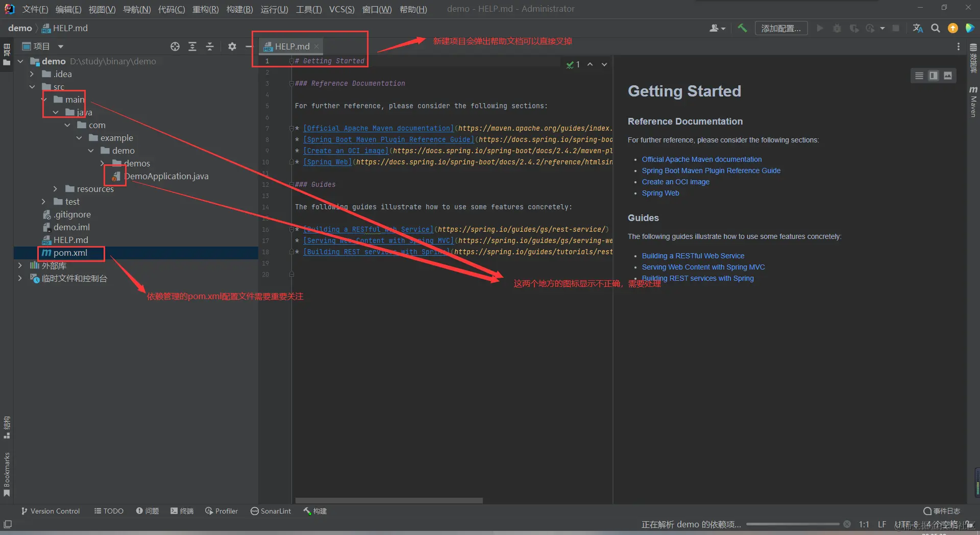980x535 pixels.
Task: Collapse all items in the project tree
Action: [x=210, y=46]
